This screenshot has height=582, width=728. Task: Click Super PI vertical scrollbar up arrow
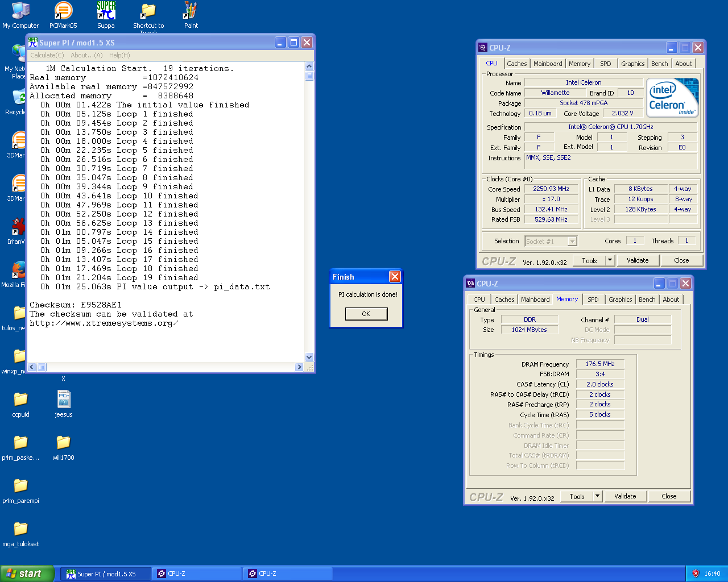(309, 66)
